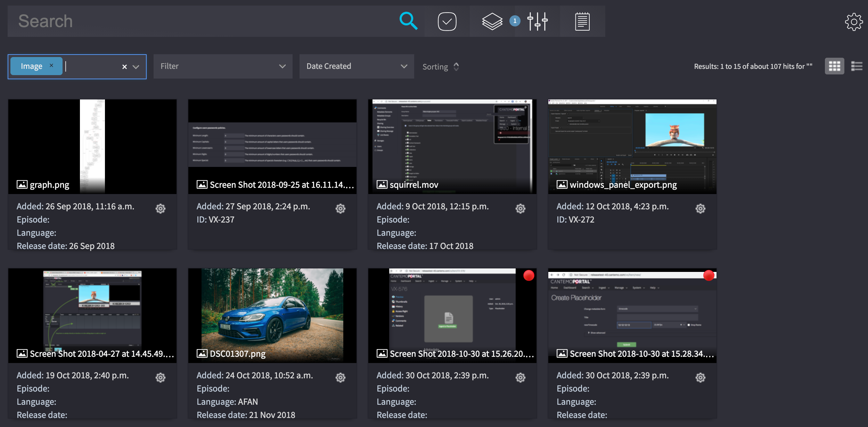Clear all media type selections

(x=124, y=66)
